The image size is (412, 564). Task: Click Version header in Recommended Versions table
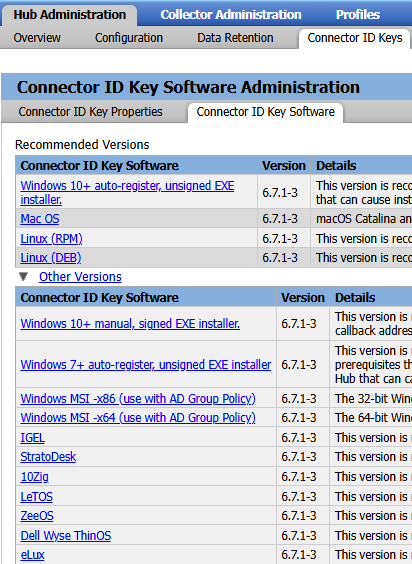(284, 165)
